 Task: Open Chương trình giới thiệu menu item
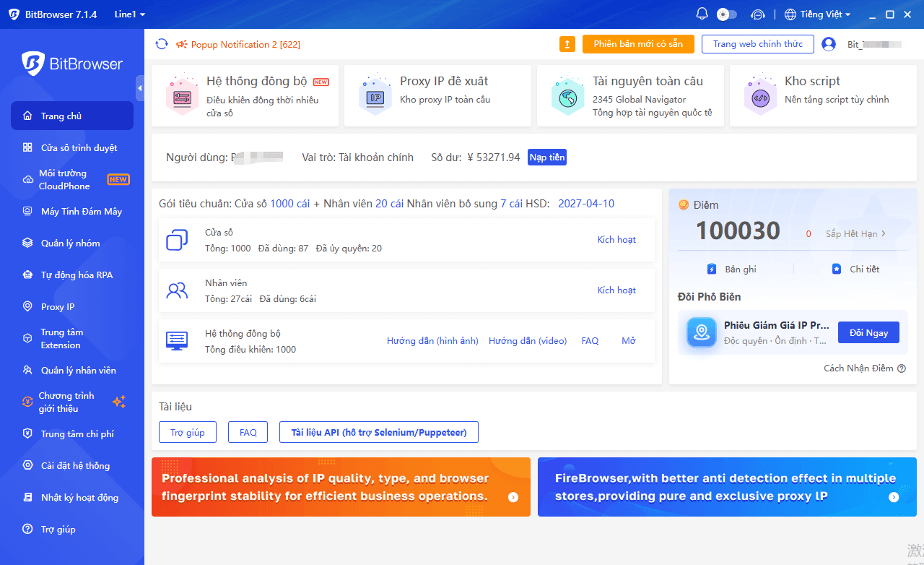[72, 402]
